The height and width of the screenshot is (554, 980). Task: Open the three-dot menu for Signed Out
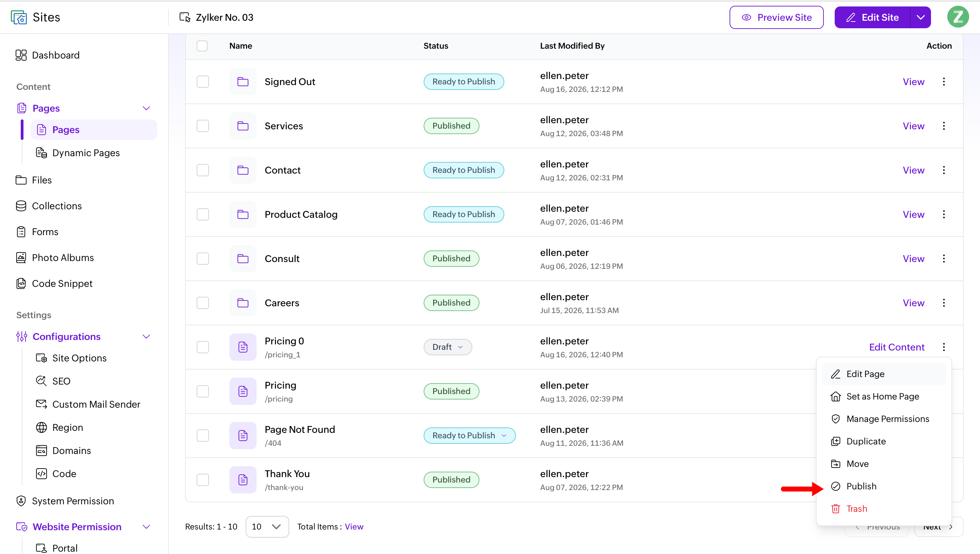pos(944,81)
